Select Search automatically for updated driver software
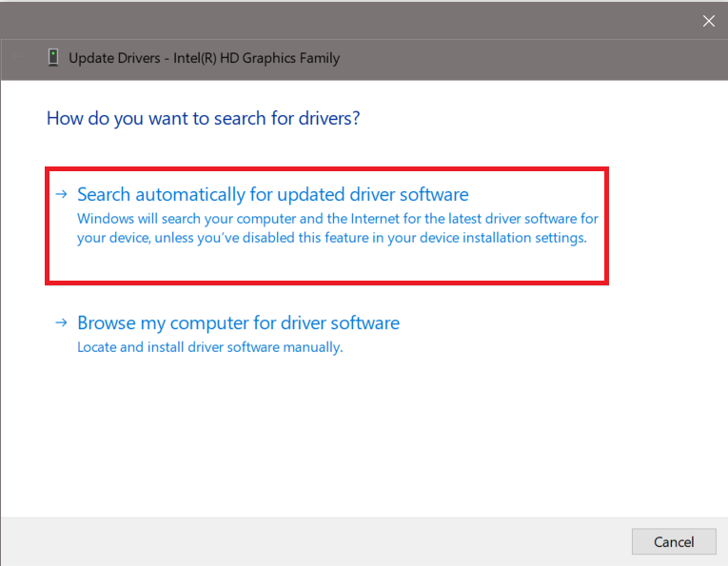 coord(272,195)
